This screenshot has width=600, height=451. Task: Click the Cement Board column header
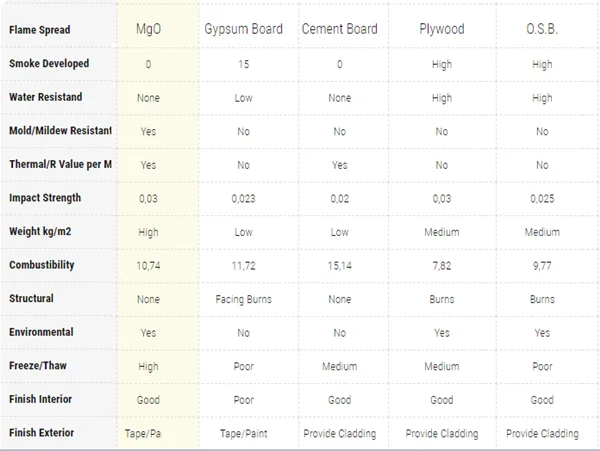[x=340, y=29]
